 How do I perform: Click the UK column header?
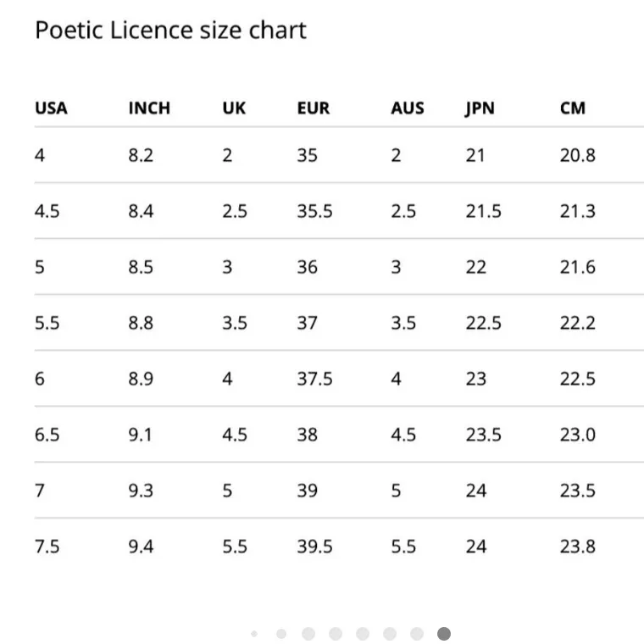click(x=234, y=108)
